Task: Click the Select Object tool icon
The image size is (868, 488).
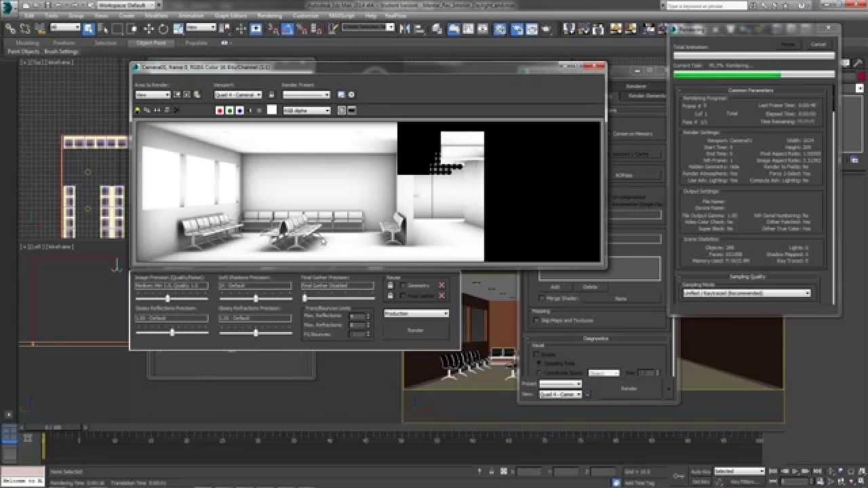Action: (x=88, y=29)
